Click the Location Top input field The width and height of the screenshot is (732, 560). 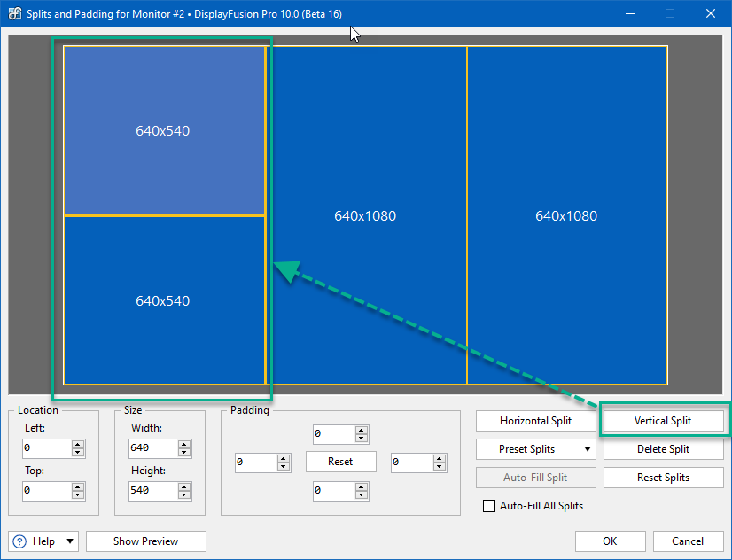[47, 491]
